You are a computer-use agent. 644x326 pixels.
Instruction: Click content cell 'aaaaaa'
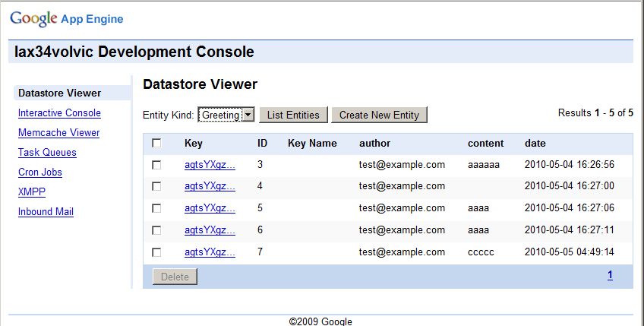tap(484, 165)
